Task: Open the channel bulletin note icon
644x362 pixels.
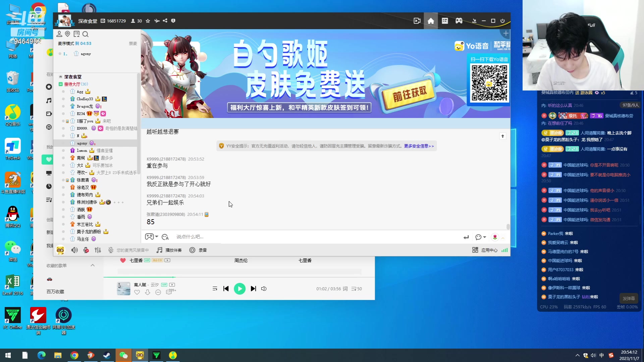Action: coord(76,34)
